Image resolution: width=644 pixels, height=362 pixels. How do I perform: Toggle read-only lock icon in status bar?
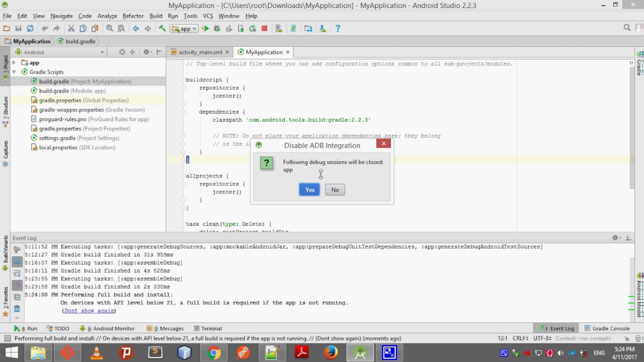pos(627,338)
